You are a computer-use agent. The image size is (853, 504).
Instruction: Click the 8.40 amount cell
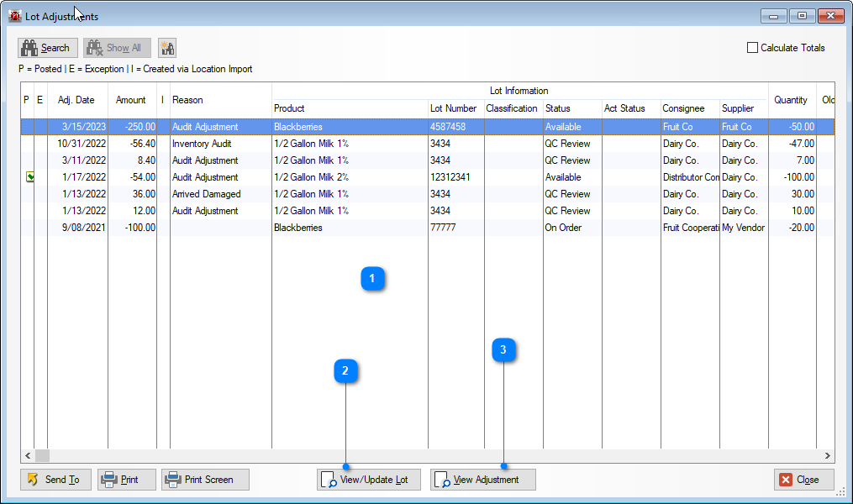point(132,160)
